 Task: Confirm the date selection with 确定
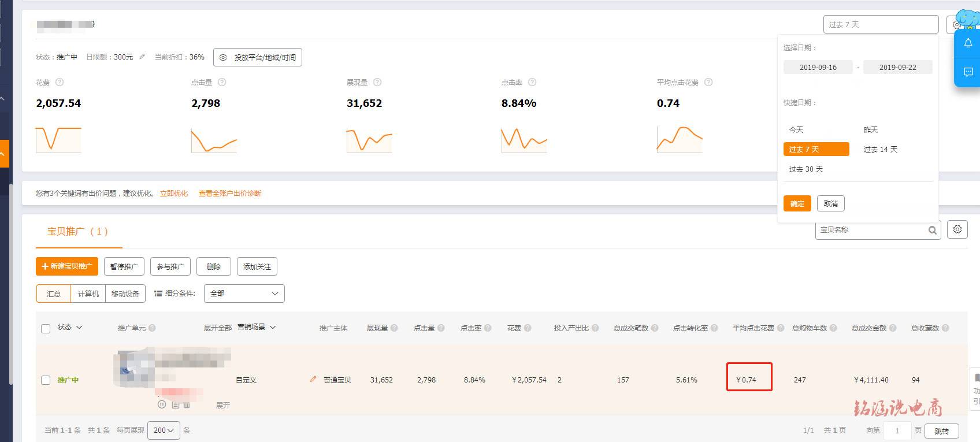[x=797, y=203]
